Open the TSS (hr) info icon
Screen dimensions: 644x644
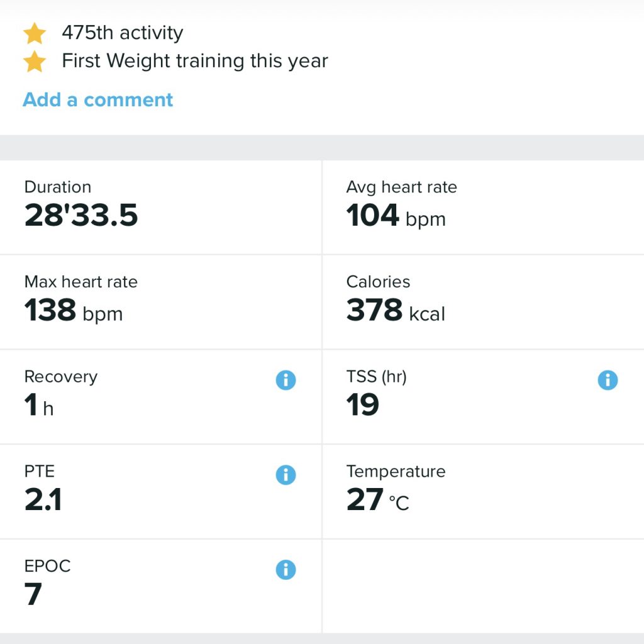click(x=608, y=380)
